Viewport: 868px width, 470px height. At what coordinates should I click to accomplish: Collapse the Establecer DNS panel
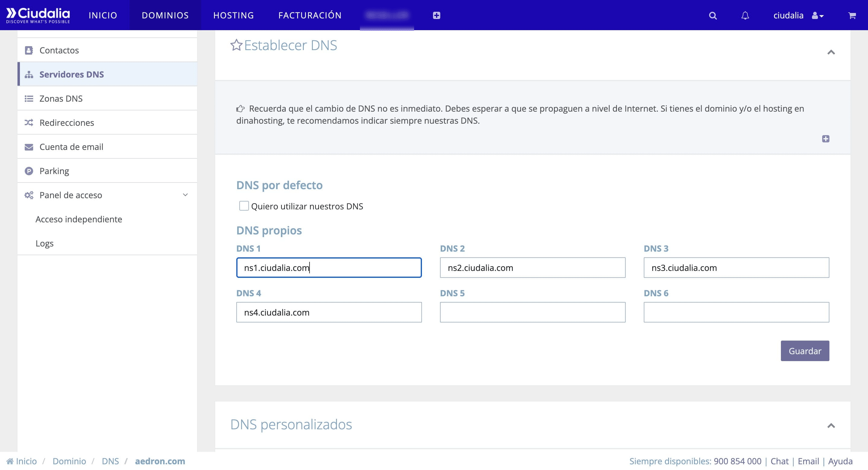pos(831,52)
